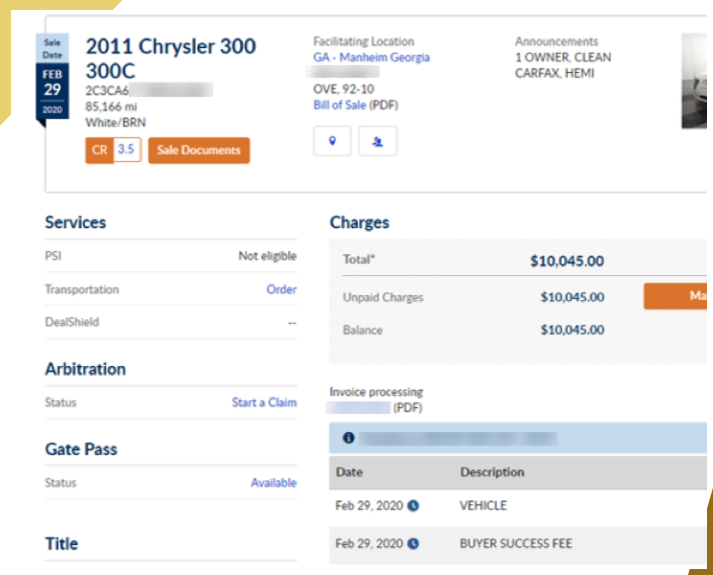The image size is (713, 575).
Task: Click the clock icon on the VEHICLE row
Action: (414, 506)
